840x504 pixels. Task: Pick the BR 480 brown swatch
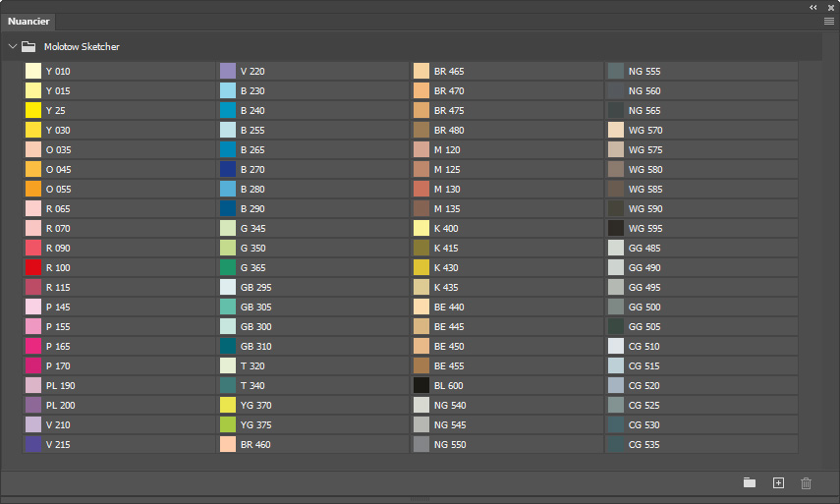coord(421,130)
